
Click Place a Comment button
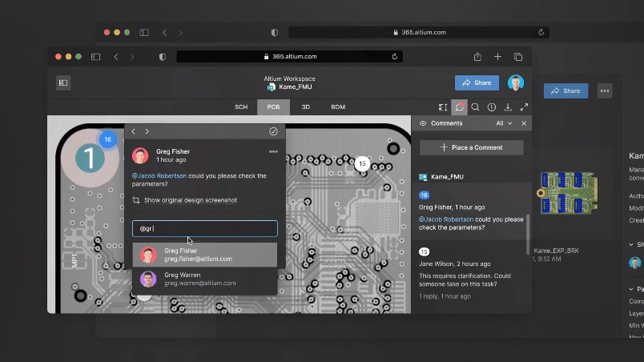471,147
